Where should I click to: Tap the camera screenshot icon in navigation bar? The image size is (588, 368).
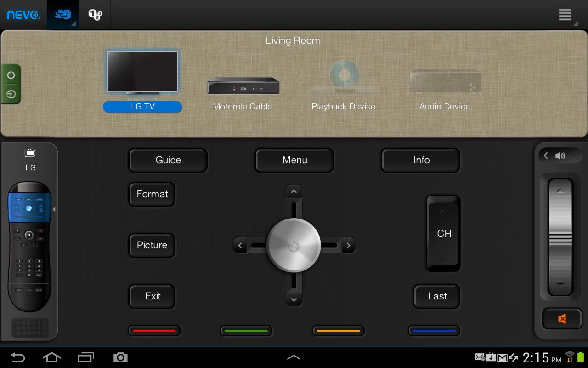[x=120, y=357]
